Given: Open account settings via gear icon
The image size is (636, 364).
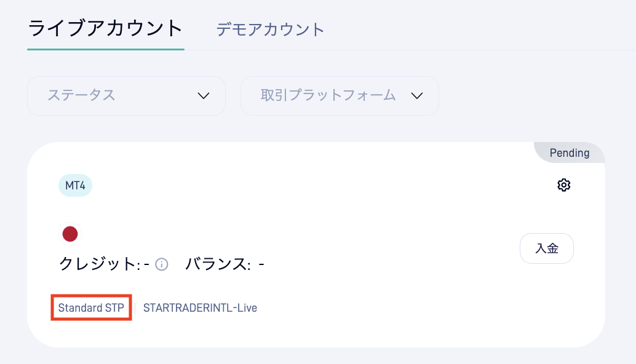Looking at the screenshot, I should pos(564,185).
